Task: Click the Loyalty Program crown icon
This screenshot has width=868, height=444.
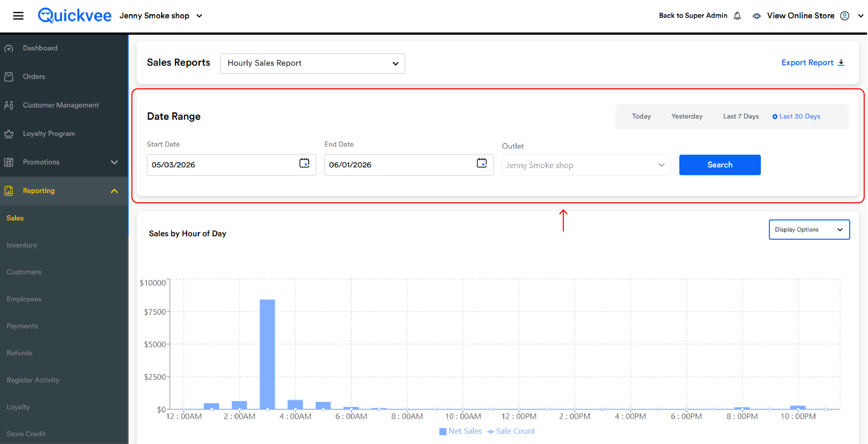Action: [x=9, y=134]
